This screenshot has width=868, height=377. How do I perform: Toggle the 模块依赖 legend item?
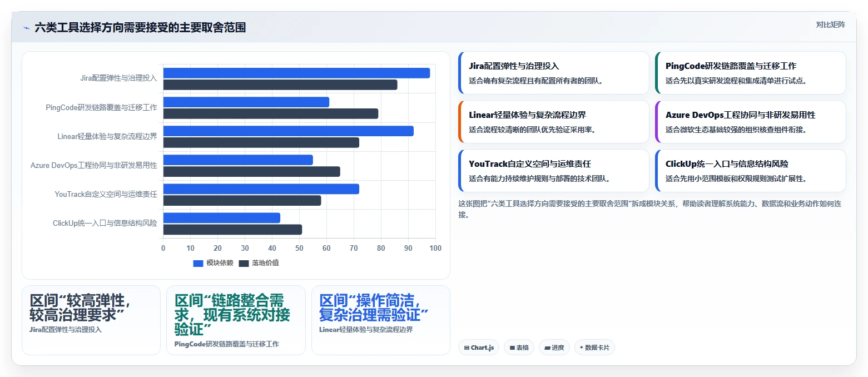pyautogui.click(x=213, y=263)
